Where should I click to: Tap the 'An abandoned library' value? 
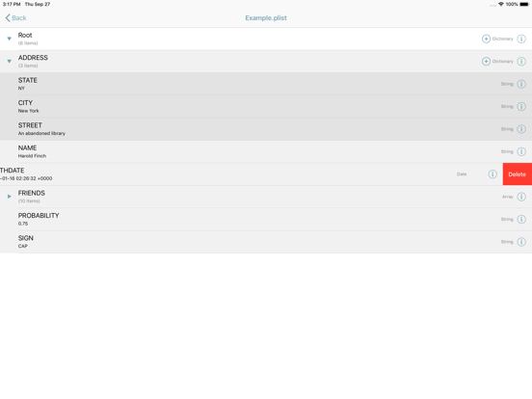pyautogui.click(x=41, y=133)
